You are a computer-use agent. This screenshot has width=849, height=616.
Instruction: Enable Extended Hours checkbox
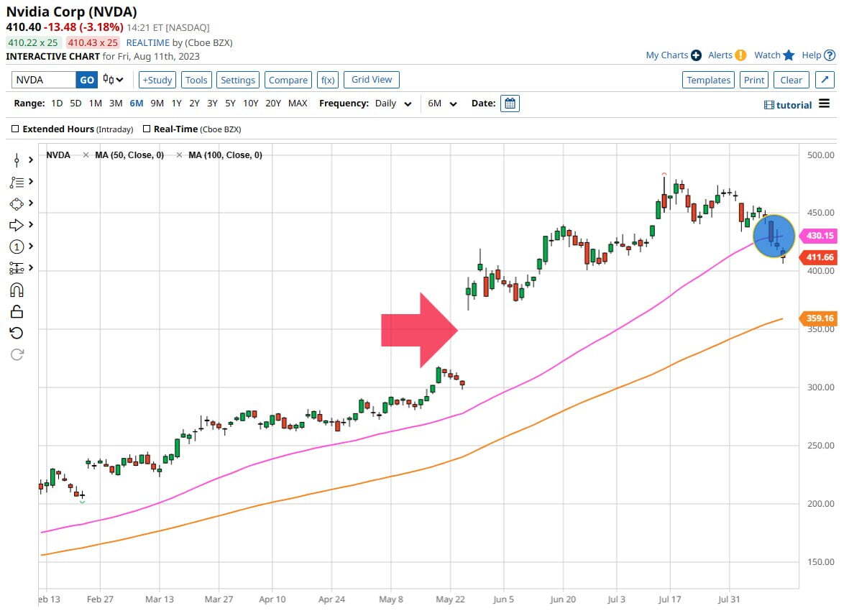15,129
